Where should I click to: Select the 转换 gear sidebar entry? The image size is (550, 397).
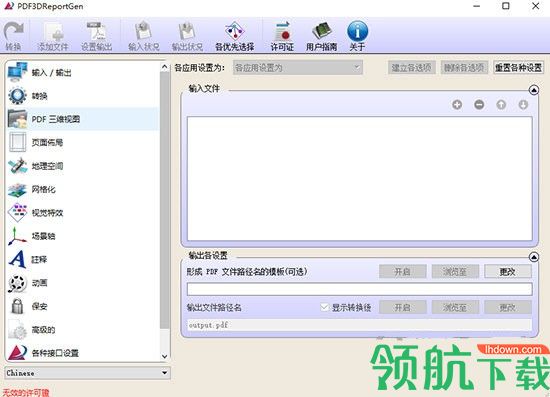pyautogui.click(x=83, y=96)
